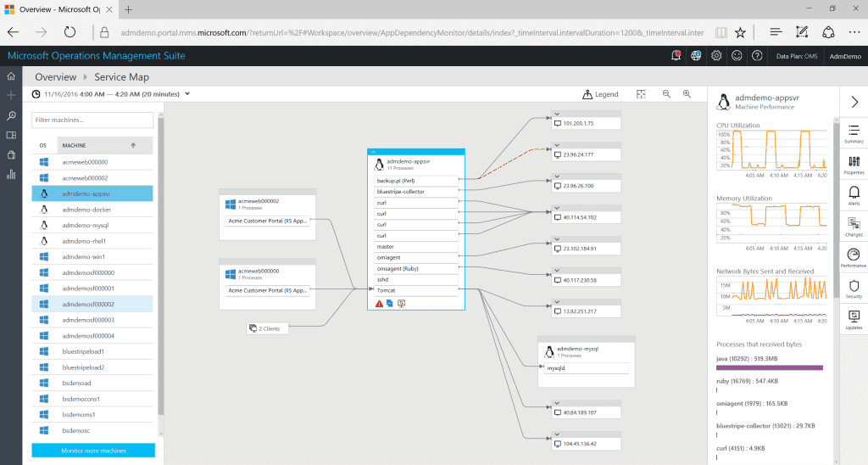Viewport: 868px width, 465px height.
Task: Open the Log Search icon in left sidebar
Action: coord(11,115)
